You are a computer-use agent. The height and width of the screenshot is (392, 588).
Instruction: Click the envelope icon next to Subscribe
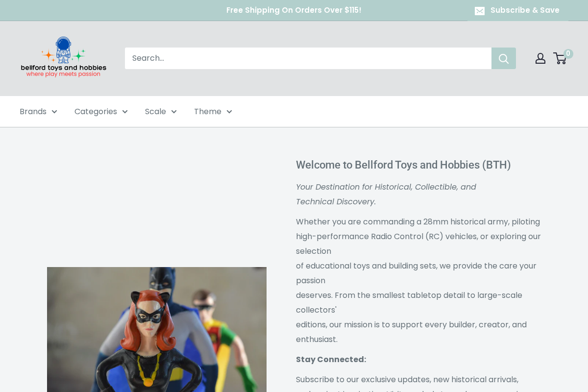479,10
